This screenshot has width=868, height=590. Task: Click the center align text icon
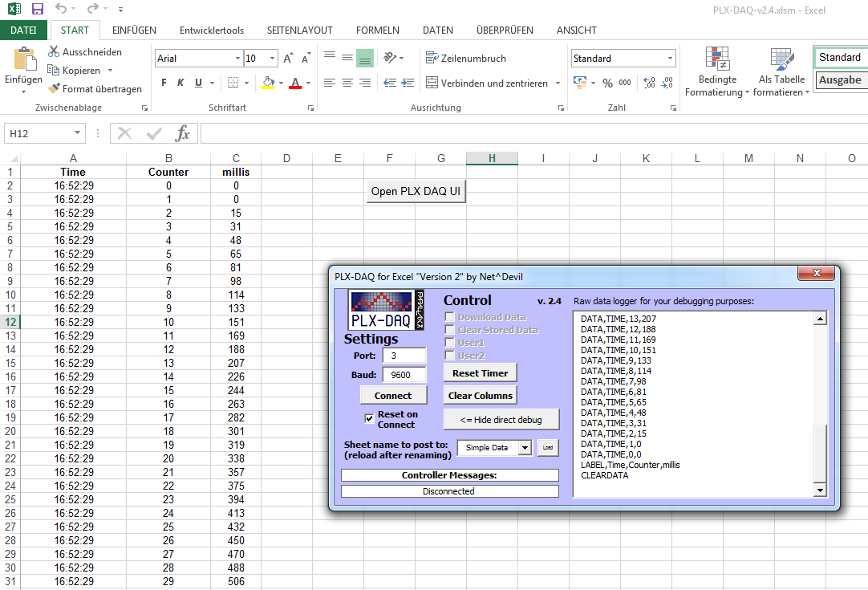347,83
